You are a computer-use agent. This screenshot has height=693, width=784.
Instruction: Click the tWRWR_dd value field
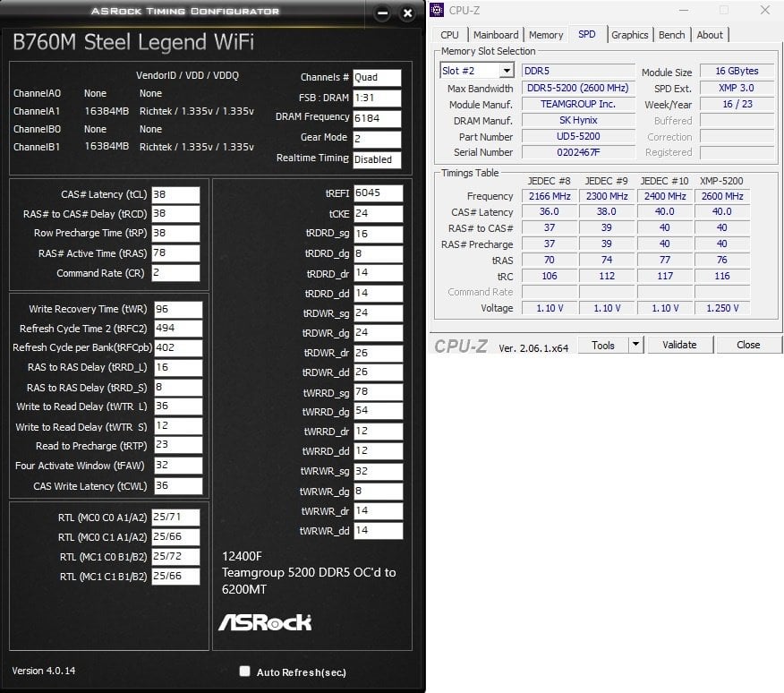(378, 530)
